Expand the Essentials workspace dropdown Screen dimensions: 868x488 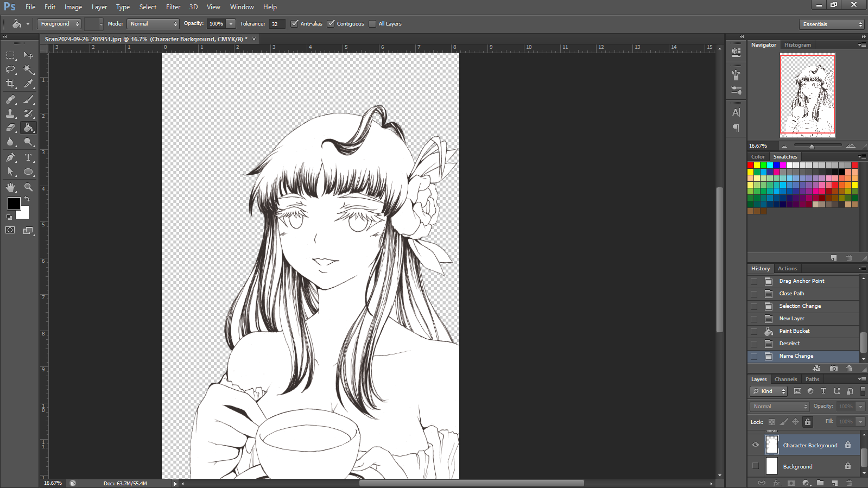pyautogui.click(x=831, y=24)
